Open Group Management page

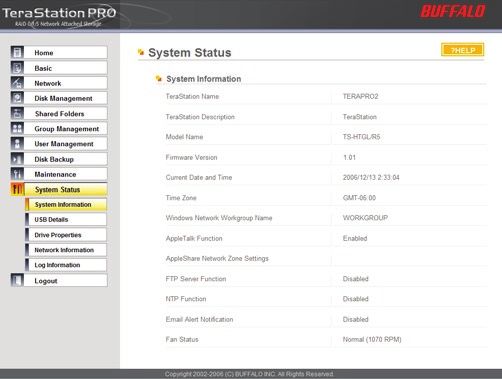coord(66,129)
